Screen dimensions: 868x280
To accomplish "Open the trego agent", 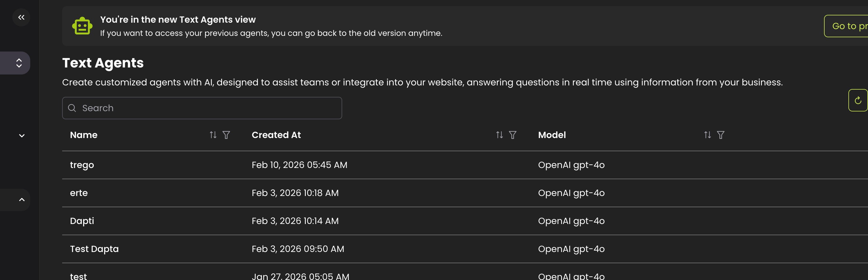I will point(82,165).
